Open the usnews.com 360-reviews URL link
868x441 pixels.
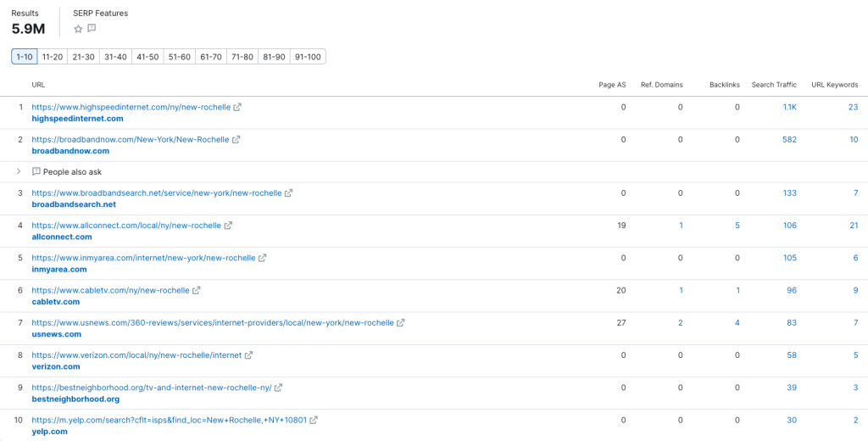click(x=213, y=322)
